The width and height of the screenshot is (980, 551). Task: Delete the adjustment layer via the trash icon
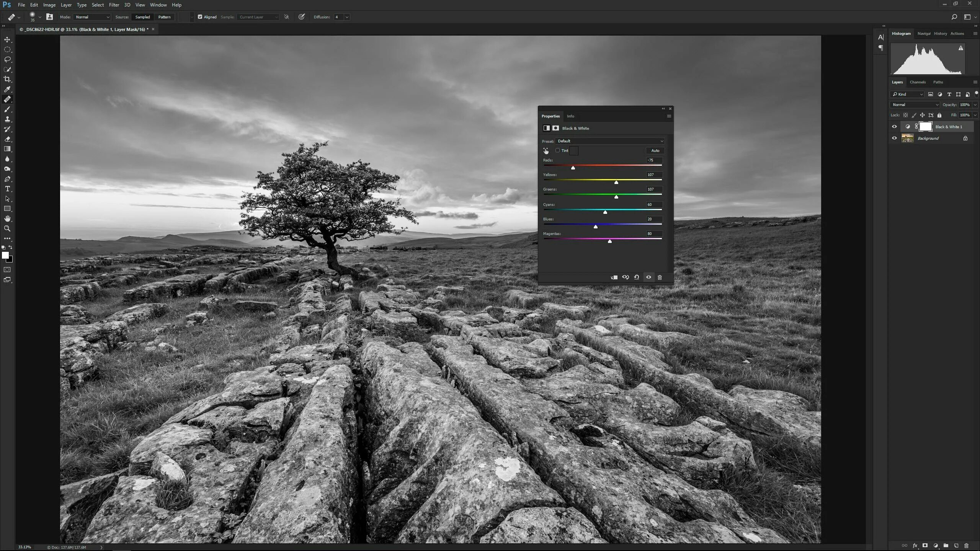pyautogui.click(x=660, y=277)
